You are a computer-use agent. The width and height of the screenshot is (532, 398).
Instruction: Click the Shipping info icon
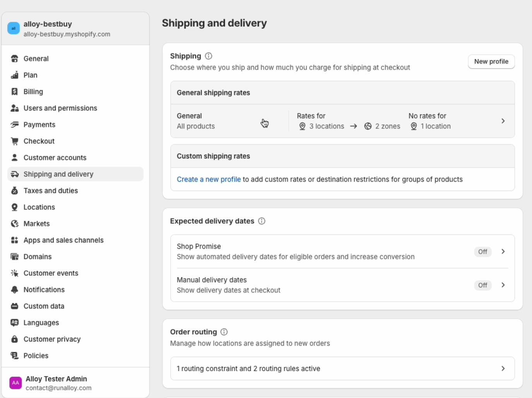click(x=209, y=56)
